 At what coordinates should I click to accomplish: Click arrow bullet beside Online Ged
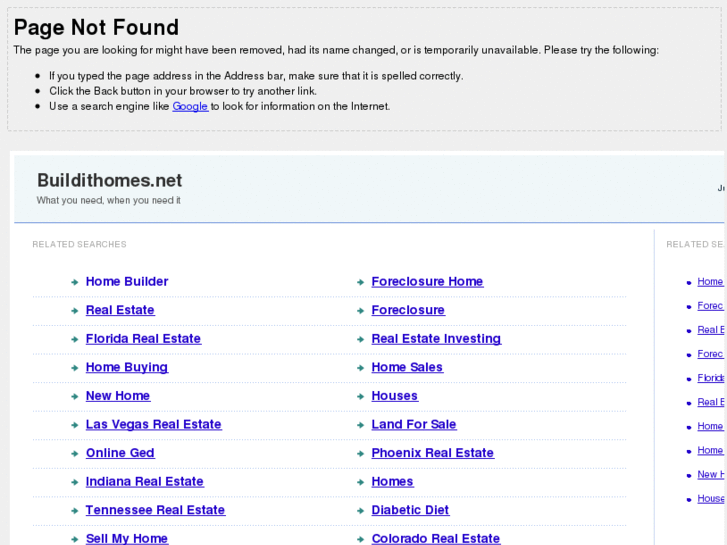pos(75,454)
